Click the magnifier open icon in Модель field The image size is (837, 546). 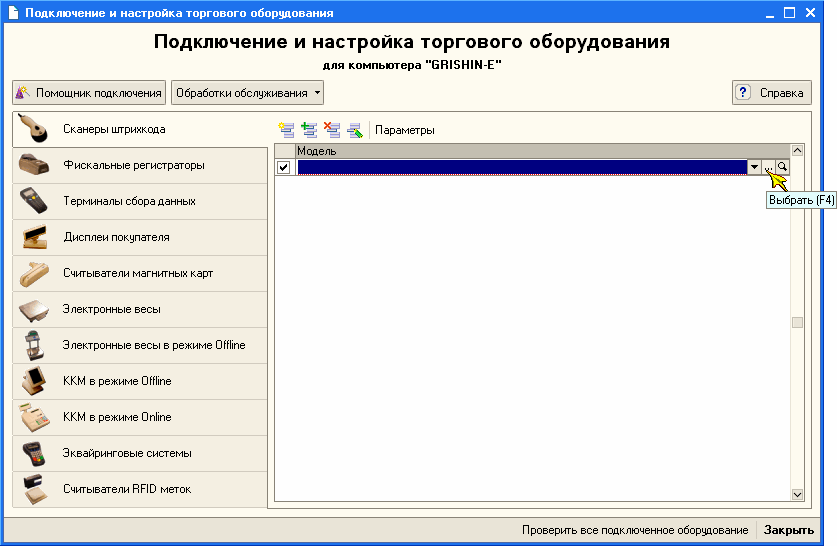coord(782,167)
